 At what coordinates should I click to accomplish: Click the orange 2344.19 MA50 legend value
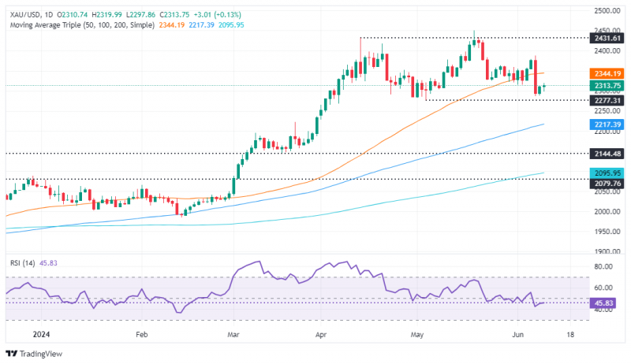(x=172, y=25)
